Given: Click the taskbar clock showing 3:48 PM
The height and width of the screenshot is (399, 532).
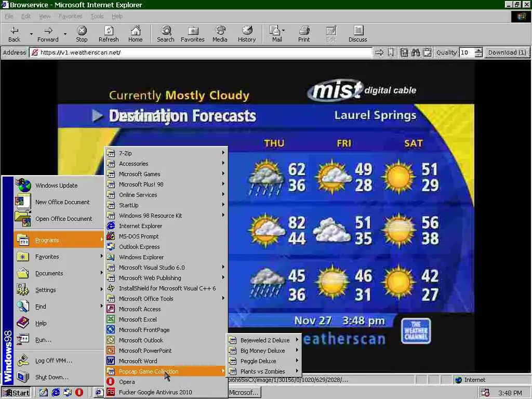Looking at the screenshot, I should tap(510, 393).
